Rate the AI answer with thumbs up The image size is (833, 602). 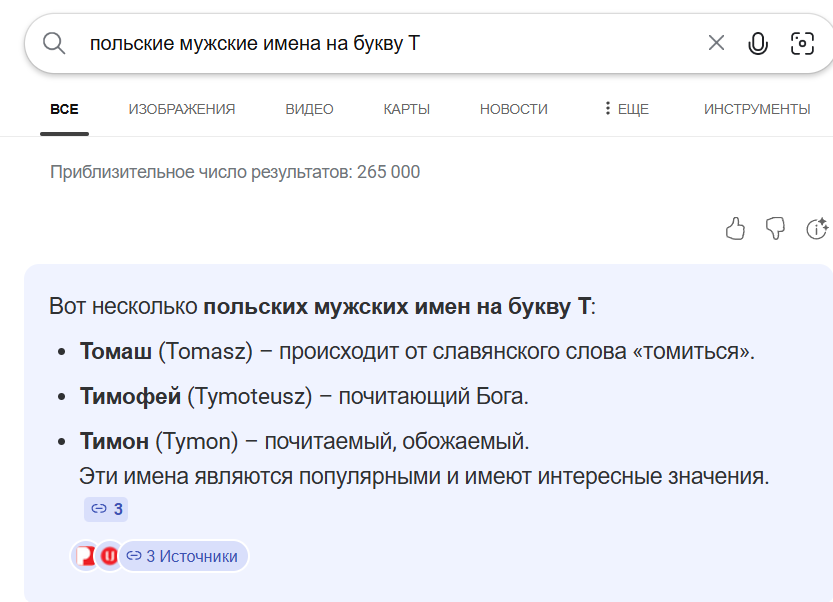735,229
